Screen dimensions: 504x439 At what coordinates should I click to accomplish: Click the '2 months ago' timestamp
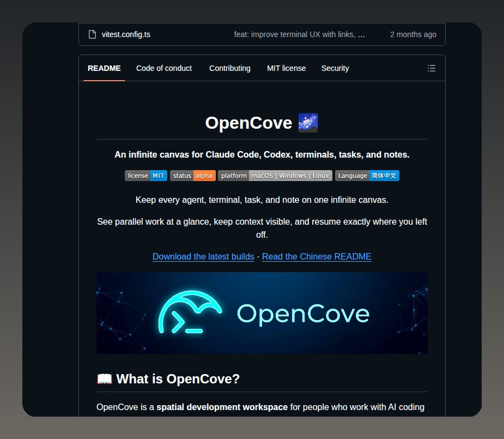coord(413,34)
